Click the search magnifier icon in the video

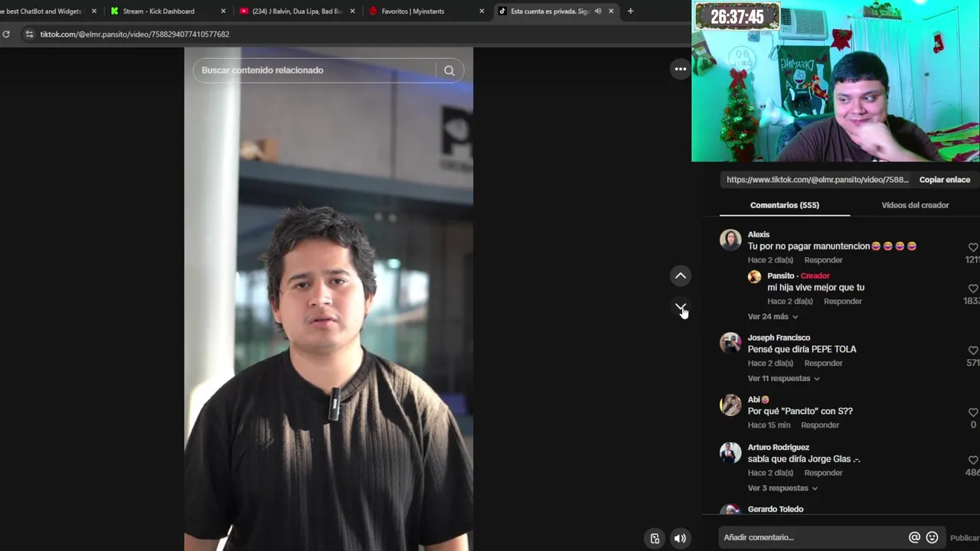[x=449, y=70]
